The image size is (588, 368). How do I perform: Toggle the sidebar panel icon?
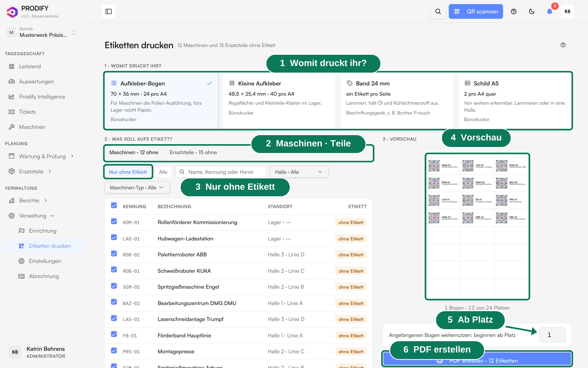(108, 11)
